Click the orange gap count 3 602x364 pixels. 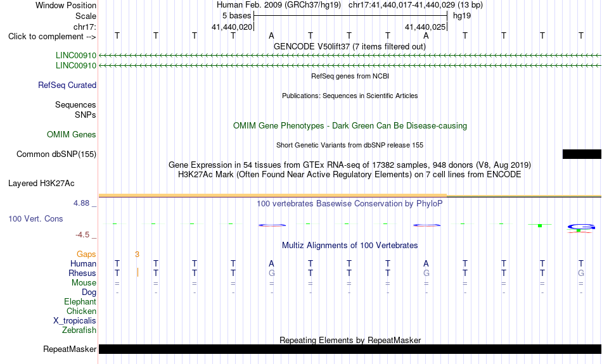coord(137,254)
